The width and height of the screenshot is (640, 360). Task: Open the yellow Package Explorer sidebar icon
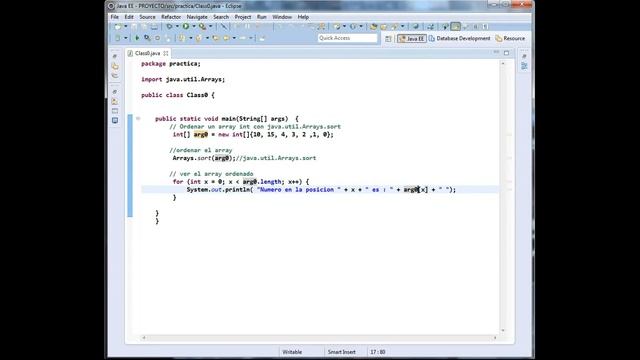pos(115,66)
